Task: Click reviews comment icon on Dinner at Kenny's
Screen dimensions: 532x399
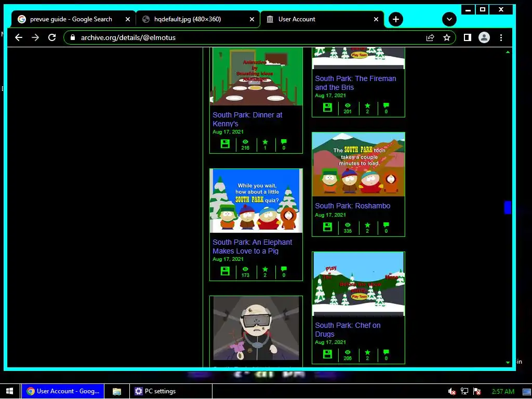Action: [284, 142]
